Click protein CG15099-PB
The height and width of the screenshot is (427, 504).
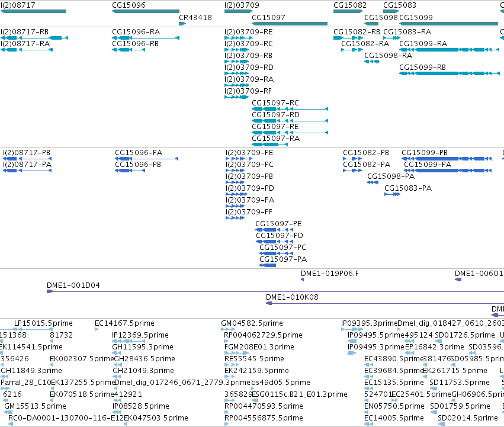[x=447, y=159]
